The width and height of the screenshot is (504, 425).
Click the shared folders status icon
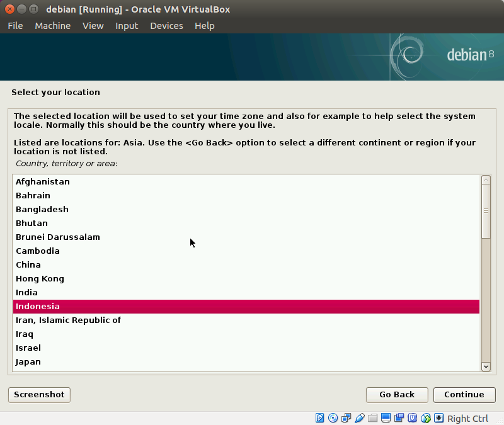373,418
